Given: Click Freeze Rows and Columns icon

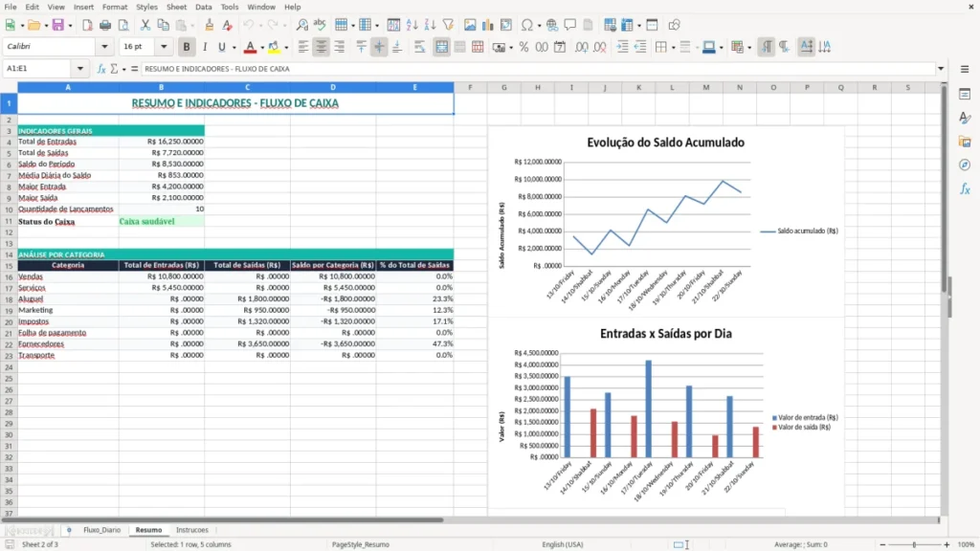Looking at the screenshot, I should (628, 25).
